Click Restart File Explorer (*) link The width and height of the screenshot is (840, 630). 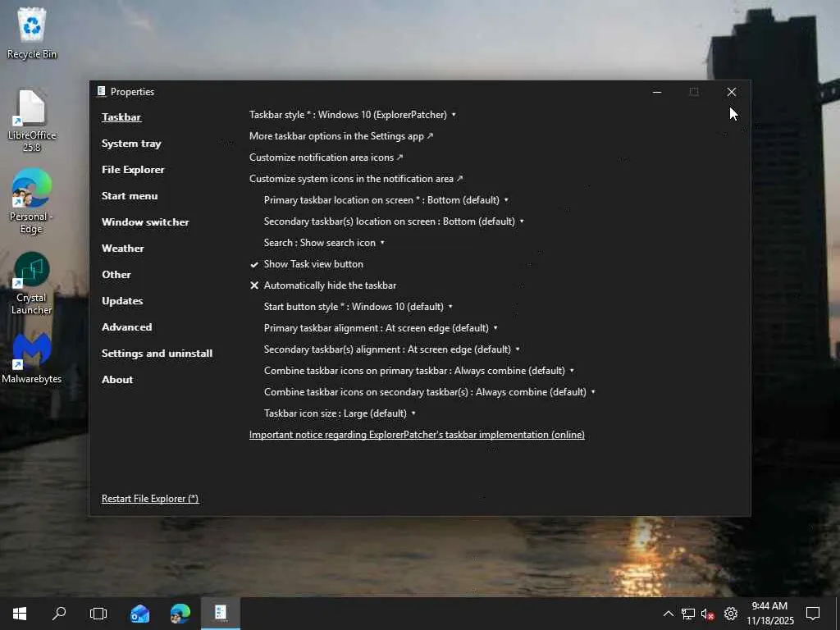(150, 498)
